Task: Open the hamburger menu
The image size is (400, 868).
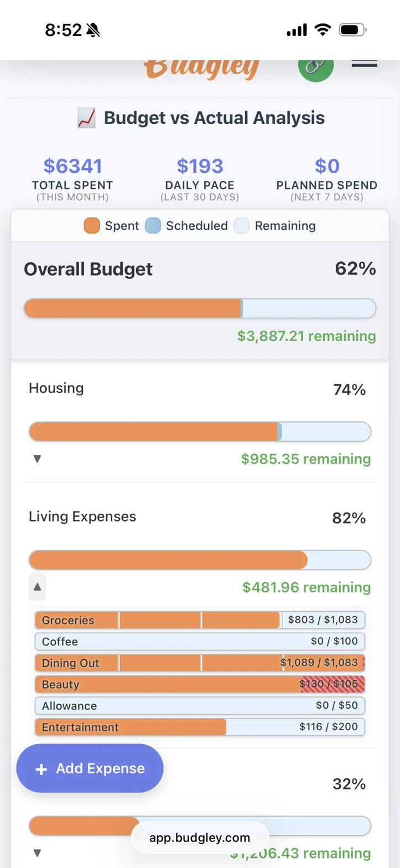Action: (364, 63)
